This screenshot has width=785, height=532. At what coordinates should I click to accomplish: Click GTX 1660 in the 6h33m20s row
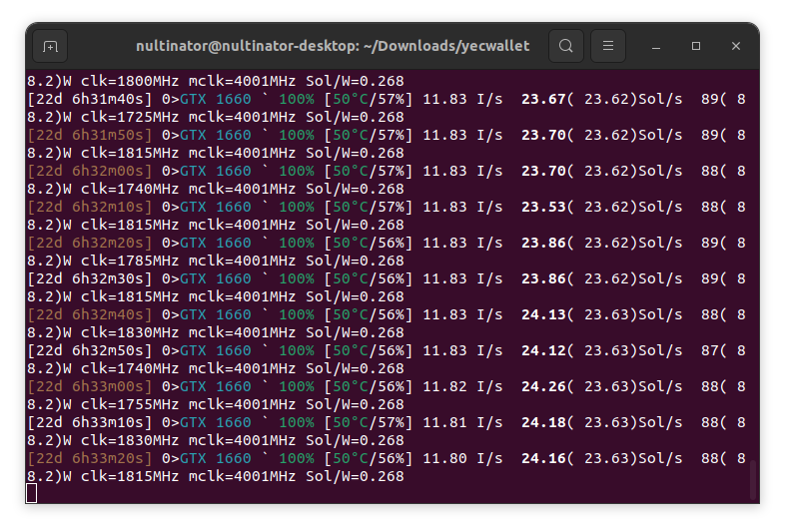tap(216, 458)
